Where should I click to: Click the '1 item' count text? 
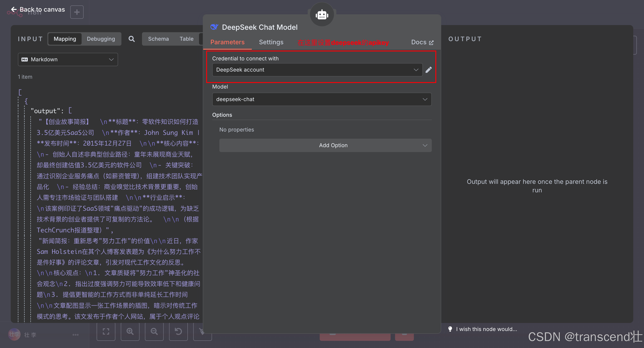(25, 77)
